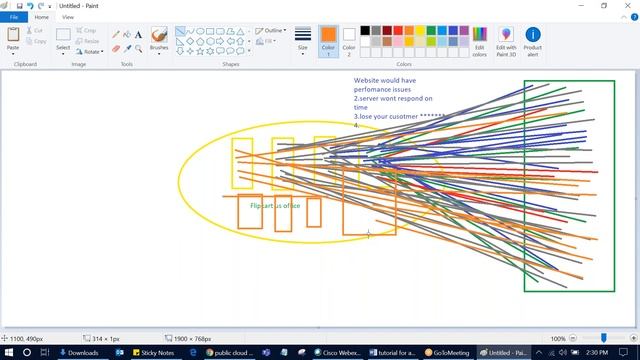The image size is (640, 360).
Task: Zoom in with the plus button
Action: tap(633, 338)
